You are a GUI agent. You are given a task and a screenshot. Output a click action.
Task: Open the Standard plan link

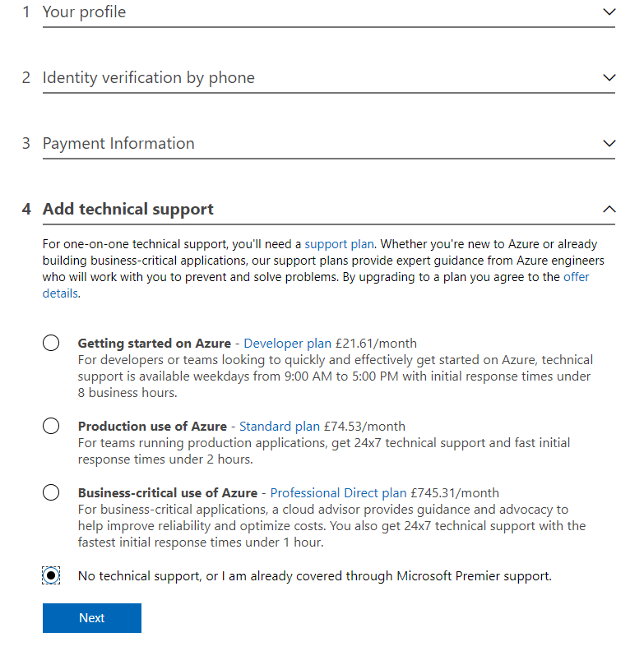(280, 427)
